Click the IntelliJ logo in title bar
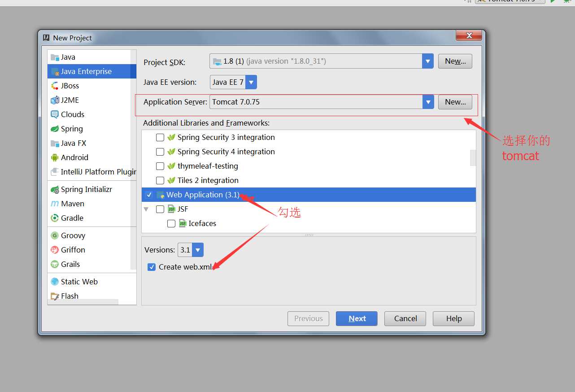Viewport: 575px width, 392px height. point(46,38)
